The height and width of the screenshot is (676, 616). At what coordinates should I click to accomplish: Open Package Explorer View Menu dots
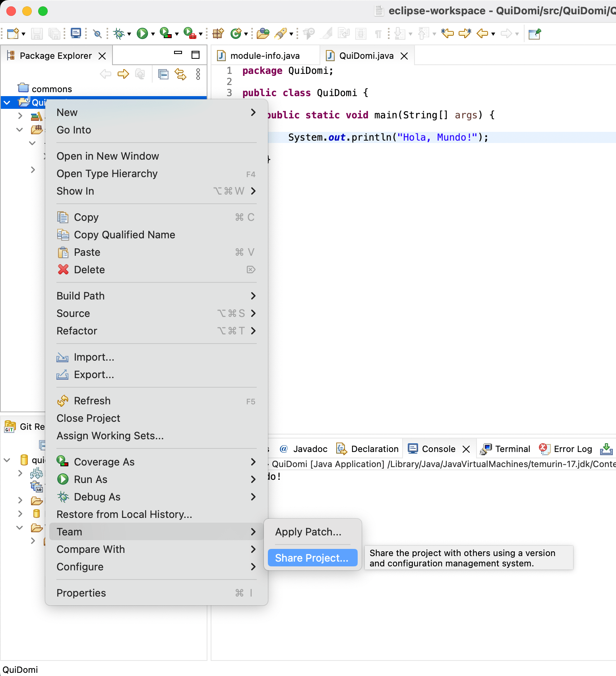(x=198, y=74)
